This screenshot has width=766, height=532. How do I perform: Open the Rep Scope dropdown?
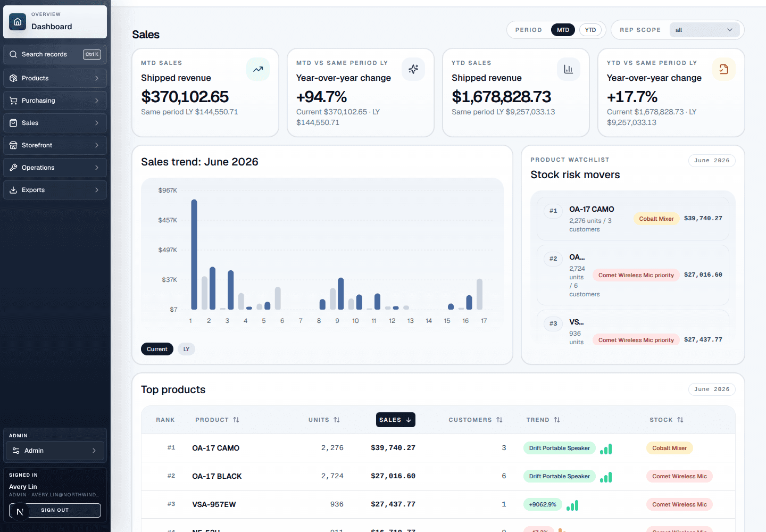pos(704,30)
